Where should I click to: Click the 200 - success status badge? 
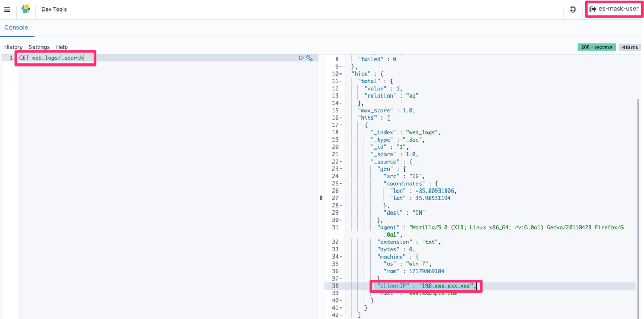597,47
